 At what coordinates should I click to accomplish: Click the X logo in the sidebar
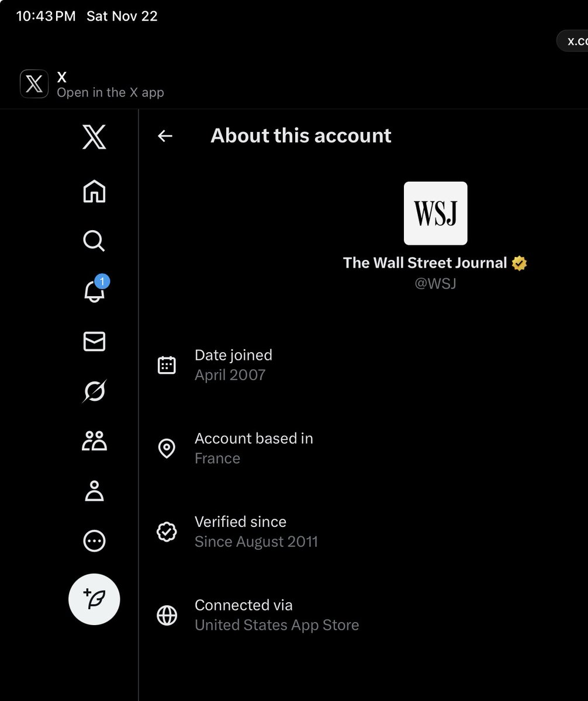click(x=94, y=138)
